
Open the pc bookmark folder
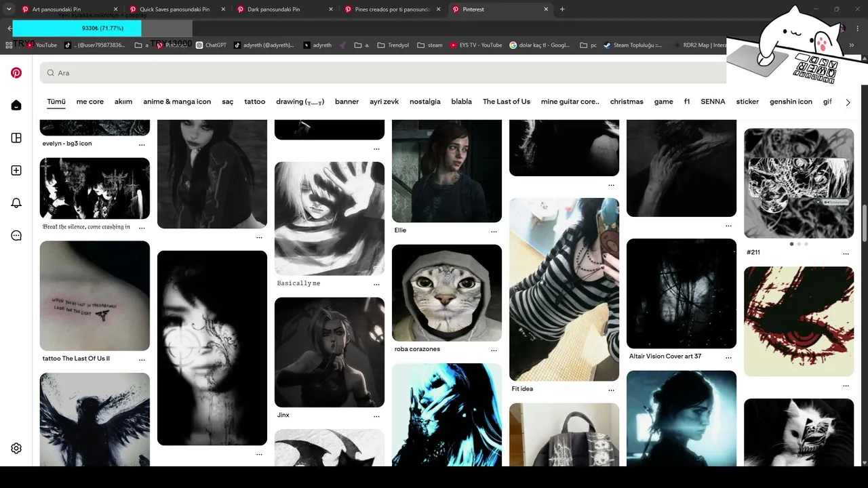click(x=589, y=45)
